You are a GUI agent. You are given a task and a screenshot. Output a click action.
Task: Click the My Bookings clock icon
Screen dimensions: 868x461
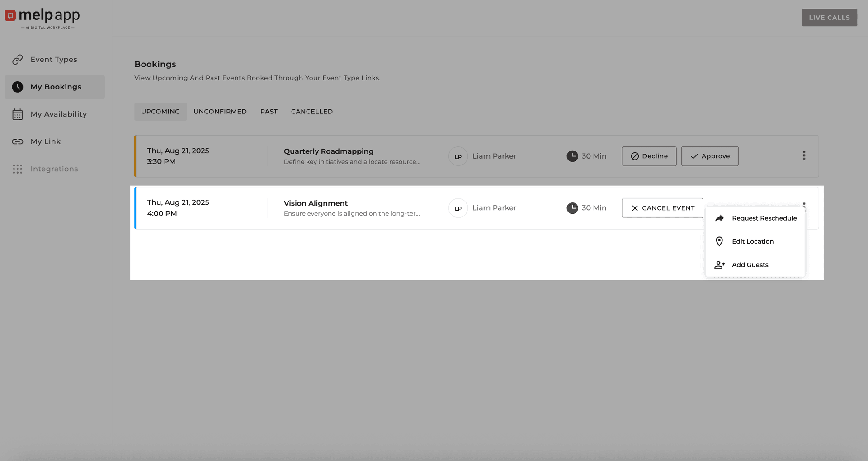coord(17,87)
